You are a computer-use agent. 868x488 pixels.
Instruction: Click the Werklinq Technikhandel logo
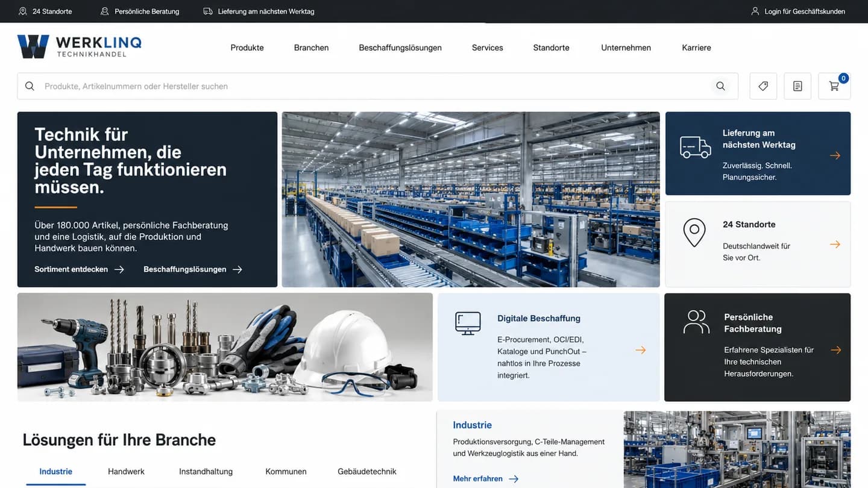tap(80, 46)
